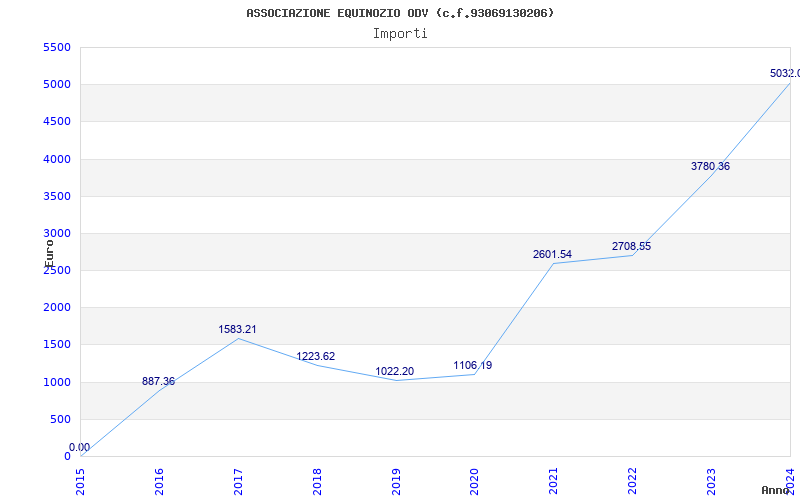
Task: Select the 3780.36 data label
Action: point(710,166)
